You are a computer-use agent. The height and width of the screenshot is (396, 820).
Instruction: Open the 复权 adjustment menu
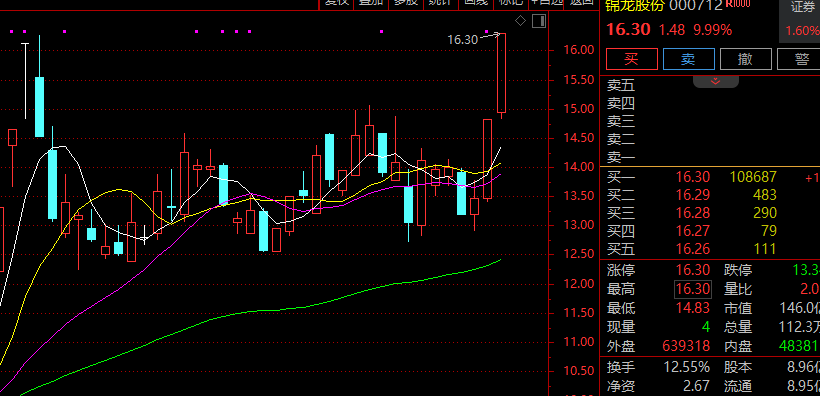(x=336, y=4)
